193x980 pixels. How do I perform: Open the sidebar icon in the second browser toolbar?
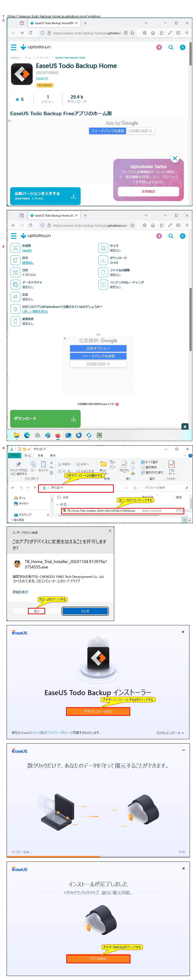(x=178, y=225)
